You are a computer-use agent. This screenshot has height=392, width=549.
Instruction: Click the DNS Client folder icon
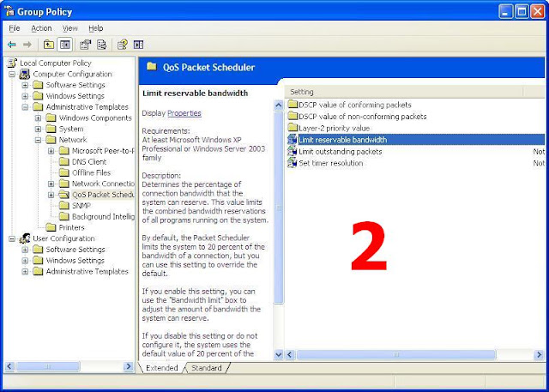(x=64, y=162)
